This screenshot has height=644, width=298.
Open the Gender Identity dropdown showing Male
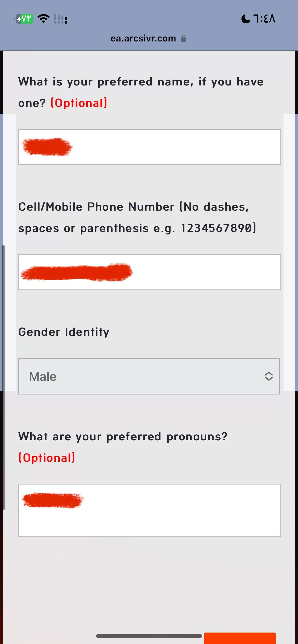tap(149, 376)
